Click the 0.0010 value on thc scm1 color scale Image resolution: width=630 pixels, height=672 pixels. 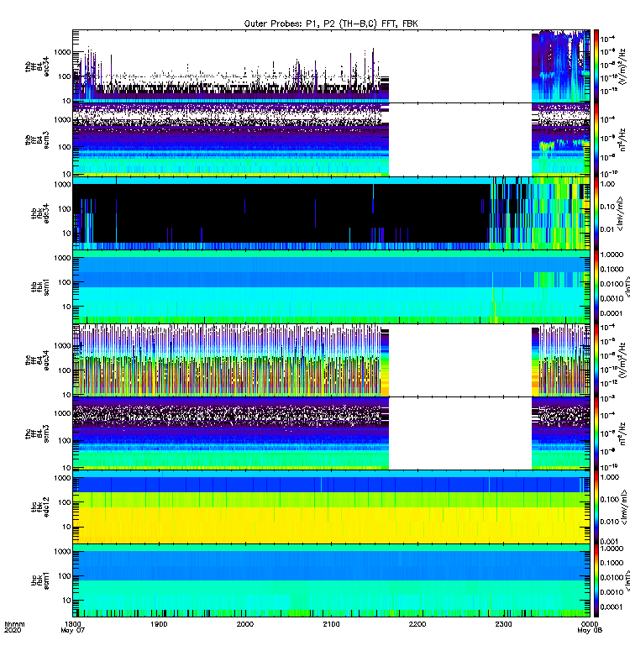pyautogui.click(x=612, y=592)
